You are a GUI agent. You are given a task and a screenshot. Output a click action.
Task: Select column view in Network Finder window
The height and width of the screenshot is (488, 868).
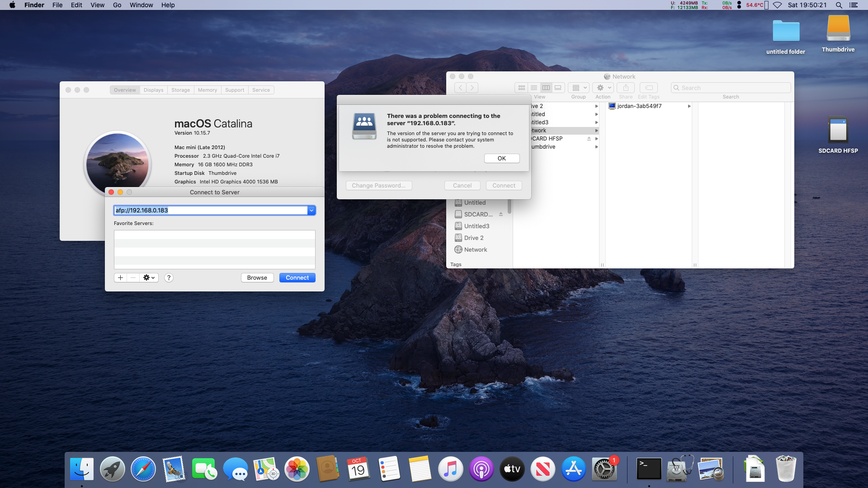click(546, 88)
